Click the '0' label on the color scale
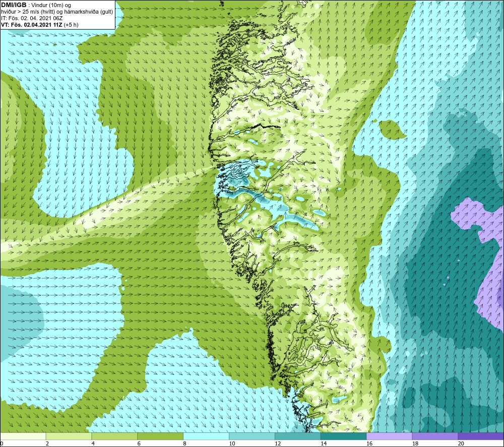This screenshot has height=447, width=504. [2, 443]
